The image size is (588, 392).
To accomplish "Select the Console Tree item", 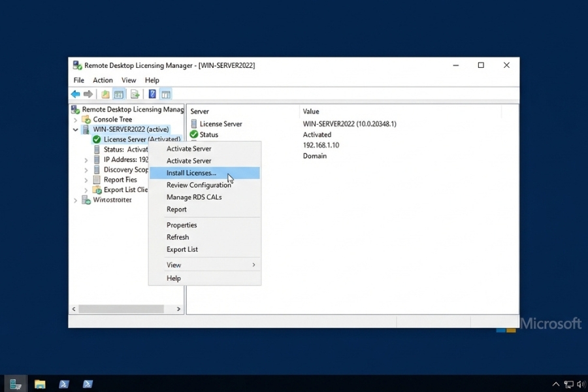I will point(112,120).
